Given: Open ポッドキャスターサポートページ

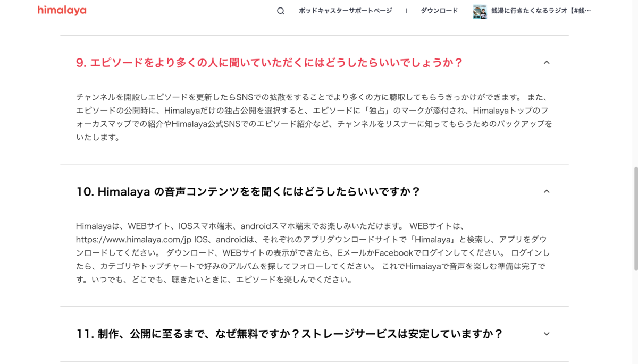Looking at the screenshot, I should point(346,10).
